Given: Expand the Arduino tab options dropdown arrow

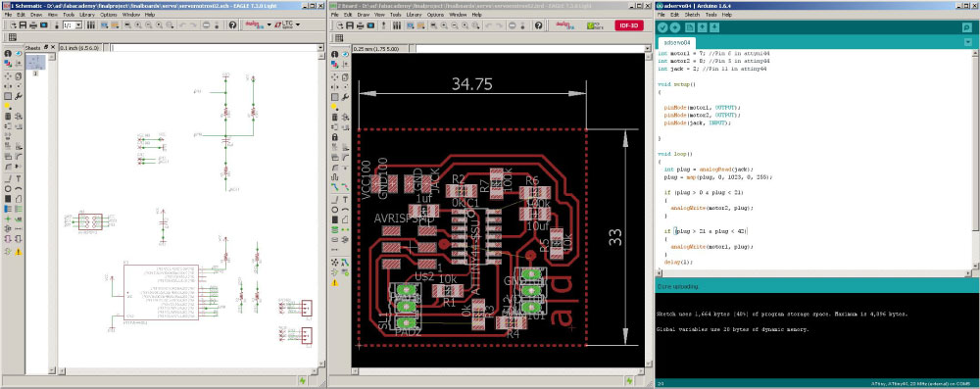Looking at the screenshot, I should pos(967,42).
